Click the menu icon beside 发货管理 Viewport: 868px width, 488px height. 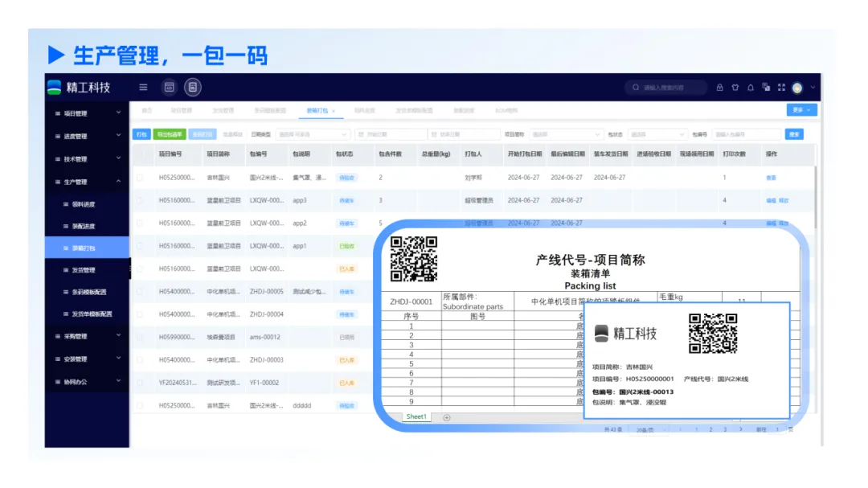(x=66, y=270)
